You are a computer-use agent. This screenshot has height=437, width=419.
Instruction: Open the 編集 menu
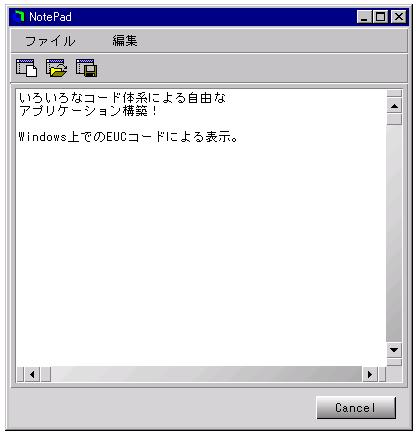[x=125, y=41]
